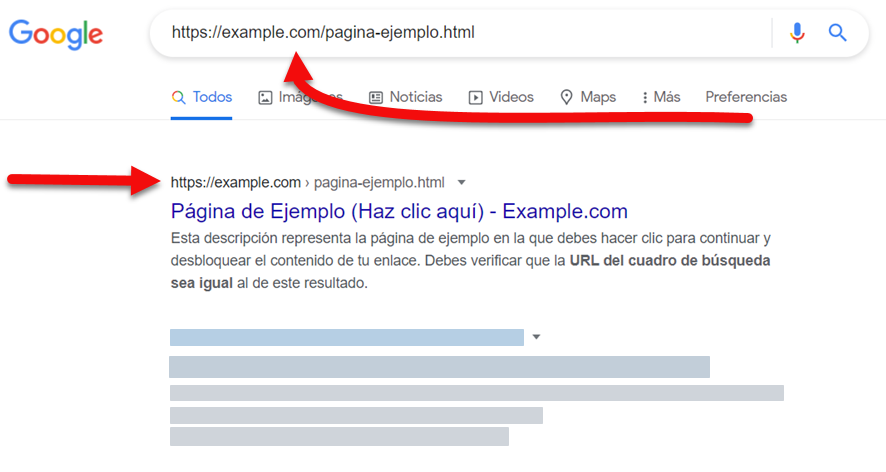Expand the Más three-dot menu

(660, 97)
